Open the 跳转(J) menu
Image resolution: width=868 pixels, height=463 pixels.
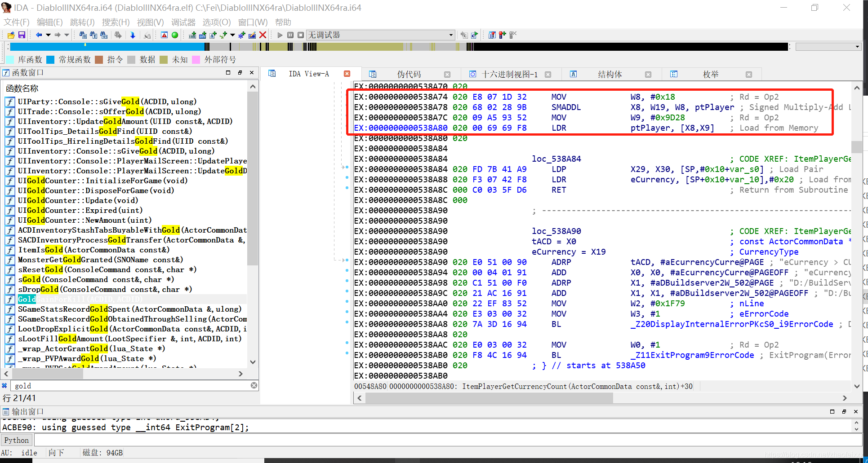[82, 22]
